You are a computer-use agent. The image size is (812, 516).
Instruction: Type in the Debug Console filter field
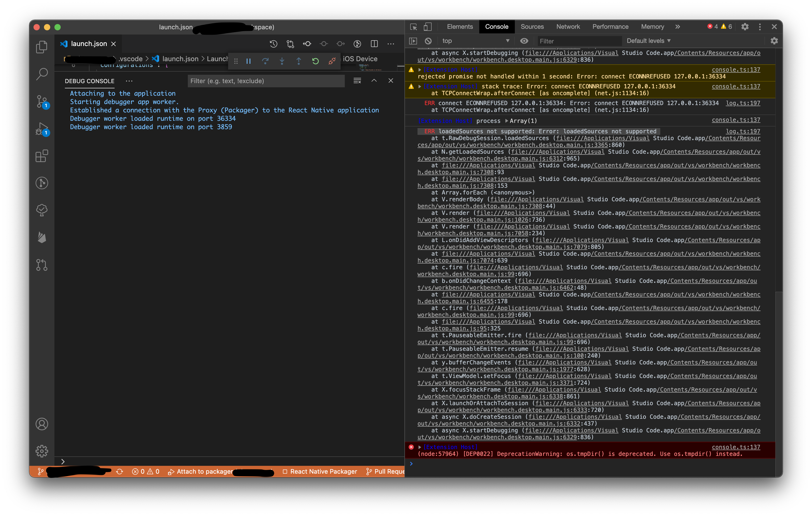tap(266, 81)
